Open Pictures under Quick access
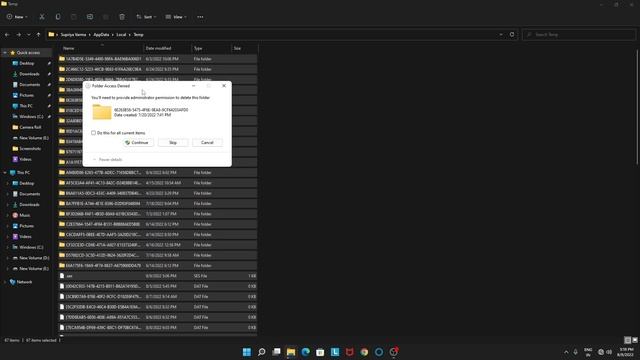640x360 pixels. (x=24, y=95)
